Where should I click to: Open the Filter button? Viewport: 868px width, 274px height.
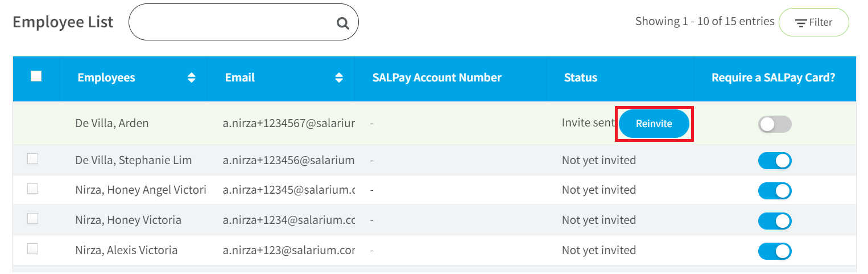[x=813, y=22]
